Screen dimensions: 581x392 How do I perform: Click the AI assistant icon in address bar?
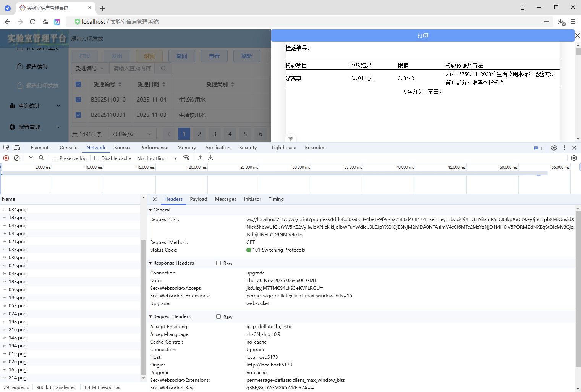(57, 22)
